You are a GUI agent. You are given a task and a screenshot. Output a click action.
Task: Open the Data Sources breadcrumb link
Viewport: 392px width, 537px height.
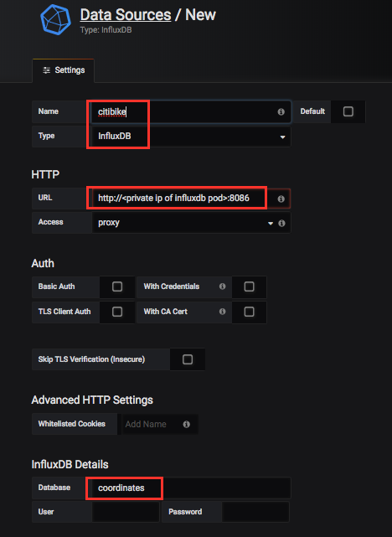pos(126,15)
